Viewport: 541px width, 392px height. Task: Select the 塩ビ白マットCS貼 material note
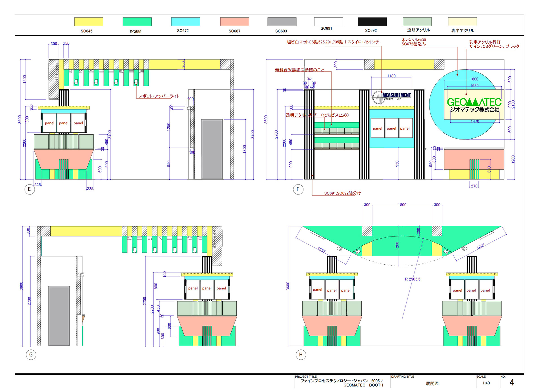point(333,42)
